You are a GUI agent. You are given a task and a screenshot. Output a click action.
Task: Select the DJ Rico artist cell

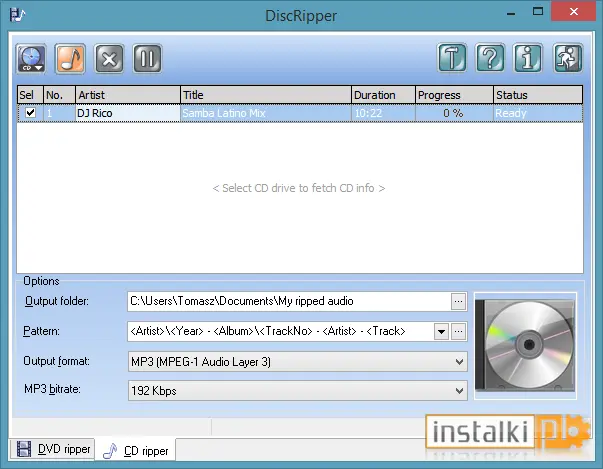[128, 113]
